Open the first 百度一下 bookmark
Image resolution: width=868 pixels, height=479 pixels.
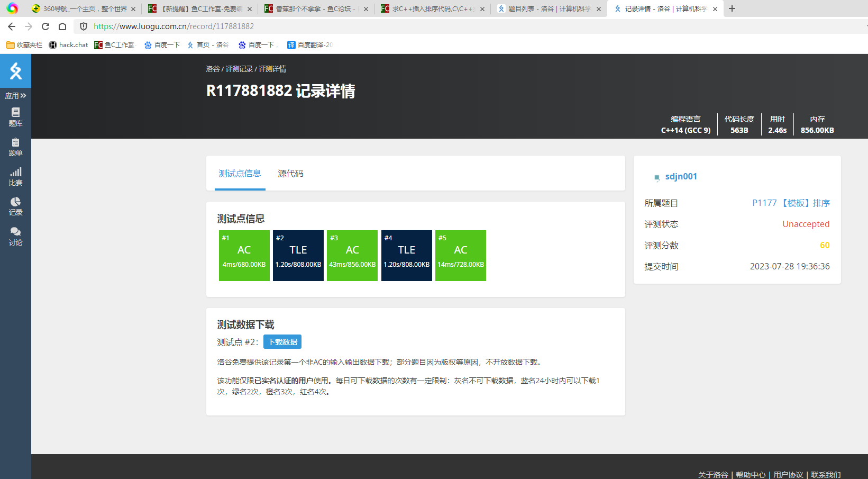point(162,45)
